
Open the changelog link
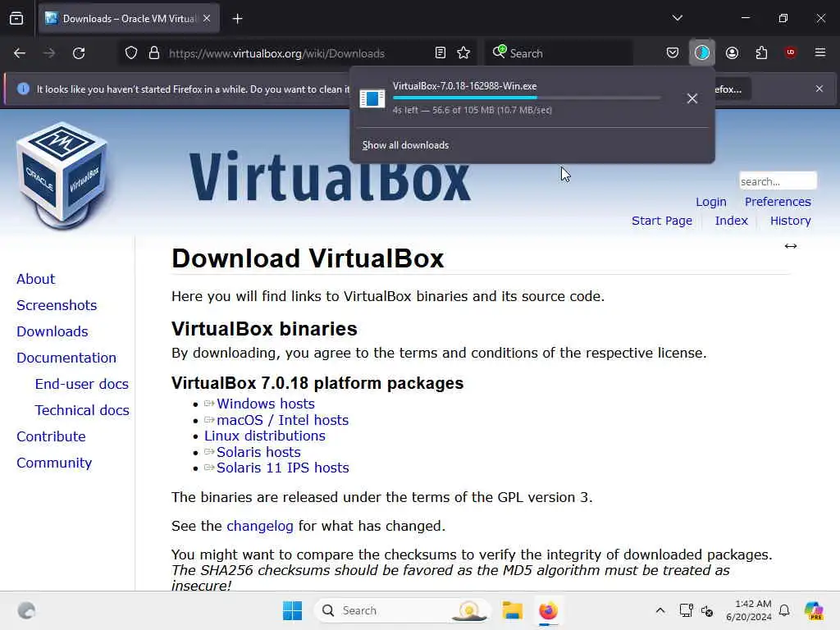260,526
